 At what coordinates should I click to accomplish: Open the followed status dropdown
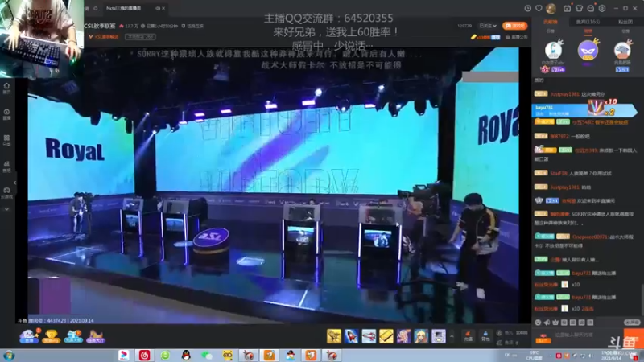pyautogui.click(x=488, y=26)
